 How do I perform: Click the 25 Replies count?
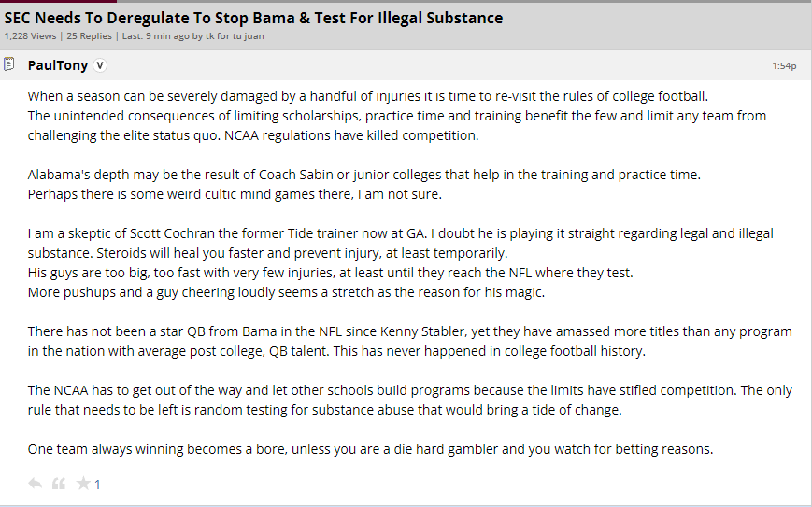point(87,36)
